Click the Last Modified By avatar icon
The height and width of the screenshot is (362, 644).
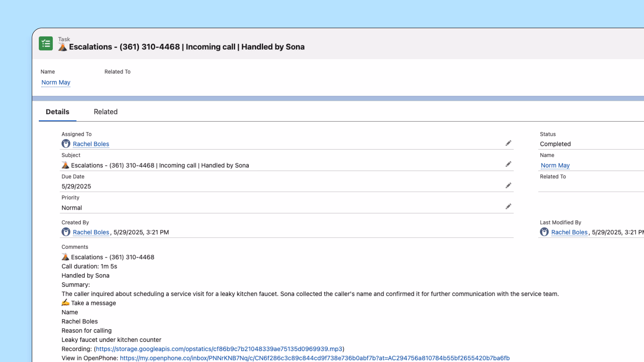click(544, 232)
